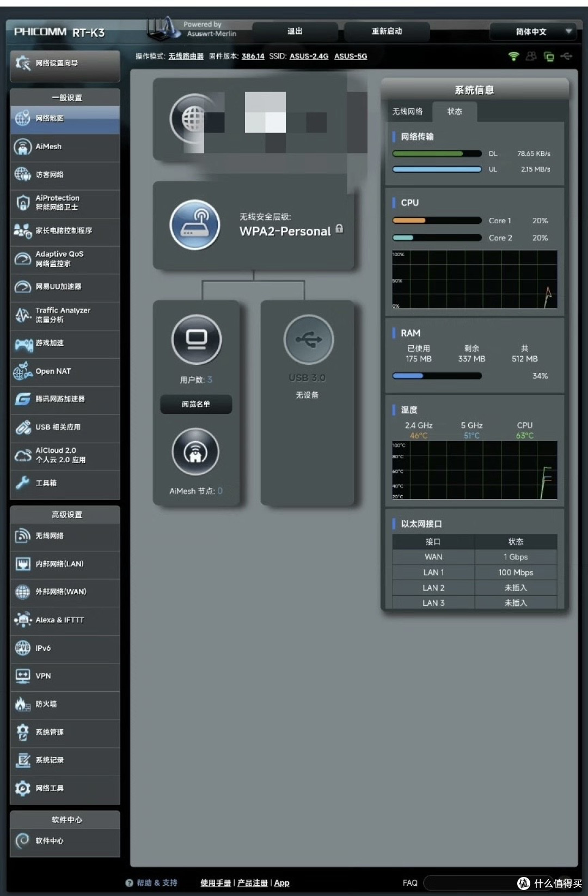Image resolution: width=588 pixels, height=896 pixels.
Task: Open the App footer link
Action: 282,883
